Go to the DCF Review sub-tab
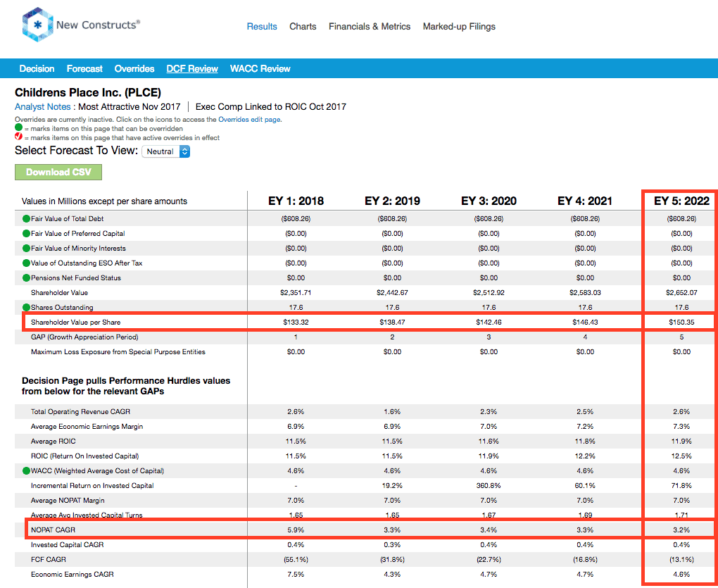 [192, 69]
